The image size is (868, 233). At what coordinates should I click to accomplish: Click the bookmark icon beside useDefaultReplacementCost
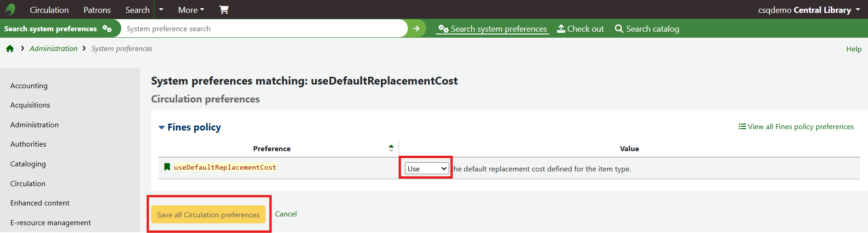(167, 167)
